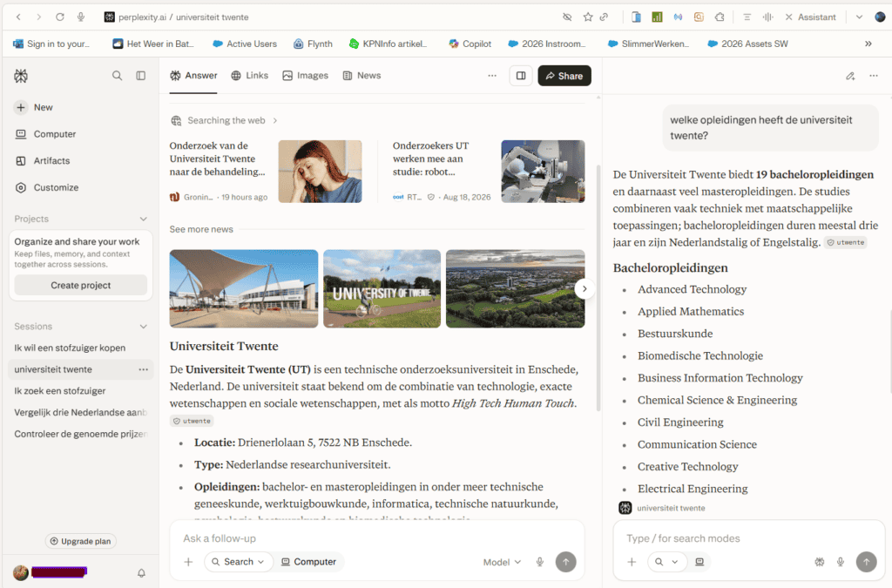
Task: Select Computer mode in follow-up box
Action: coord(309,562)
